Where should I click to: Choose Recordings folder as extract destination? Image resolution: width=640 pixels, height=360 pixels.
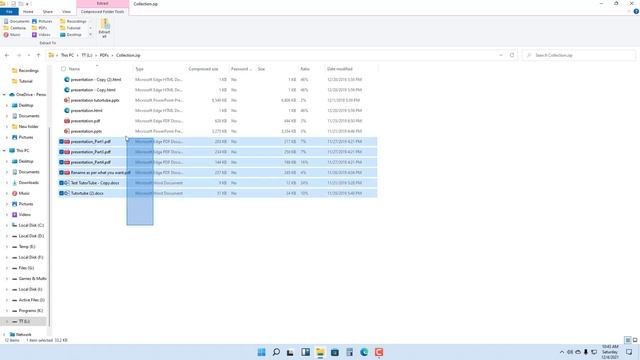(x=73, y=21)
